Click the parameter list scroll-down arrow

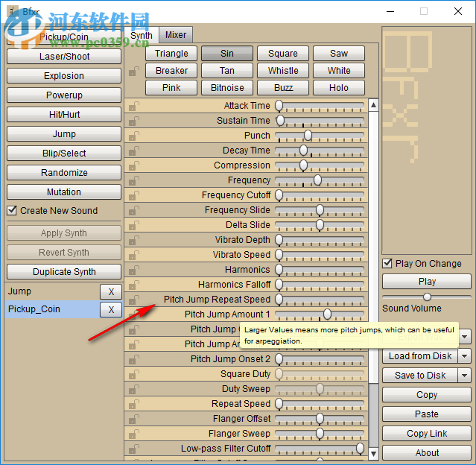pyautogui.click(x=373, y=454)
